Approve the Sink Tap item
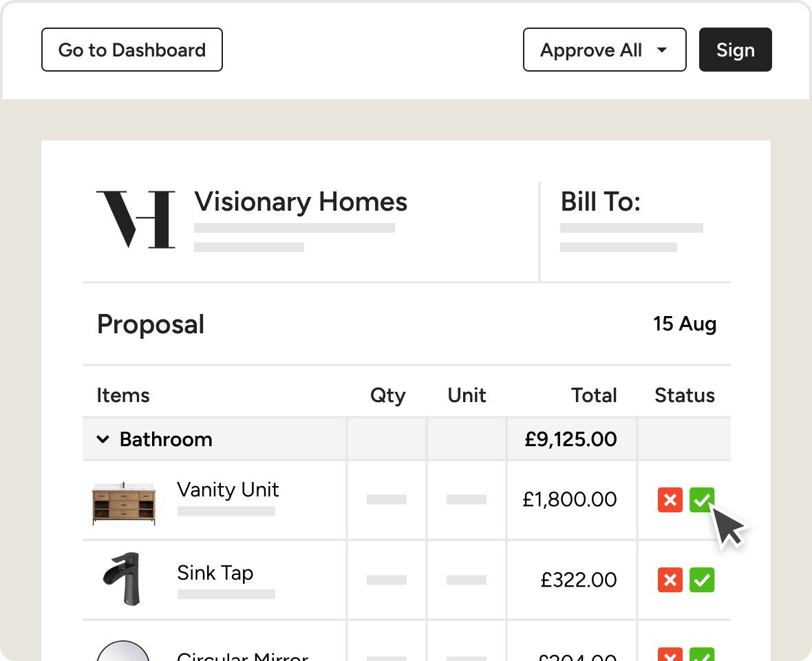 pyautogui.click(x=702, y=580)
